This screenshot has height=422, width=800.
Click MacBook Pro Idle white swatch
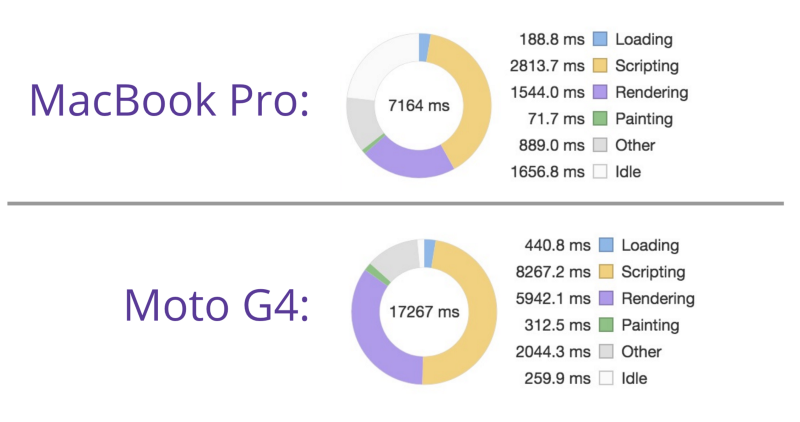pos(600,171)
